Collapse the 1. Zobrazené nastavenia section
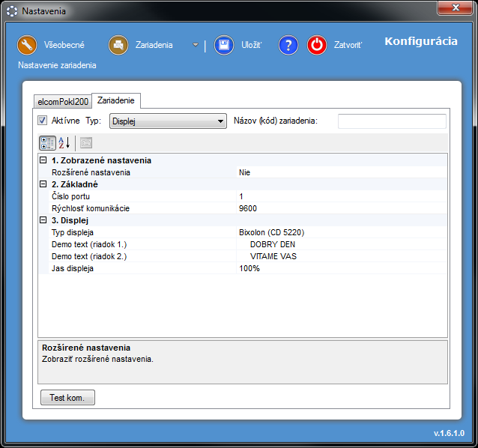 [x=43, y=160]
